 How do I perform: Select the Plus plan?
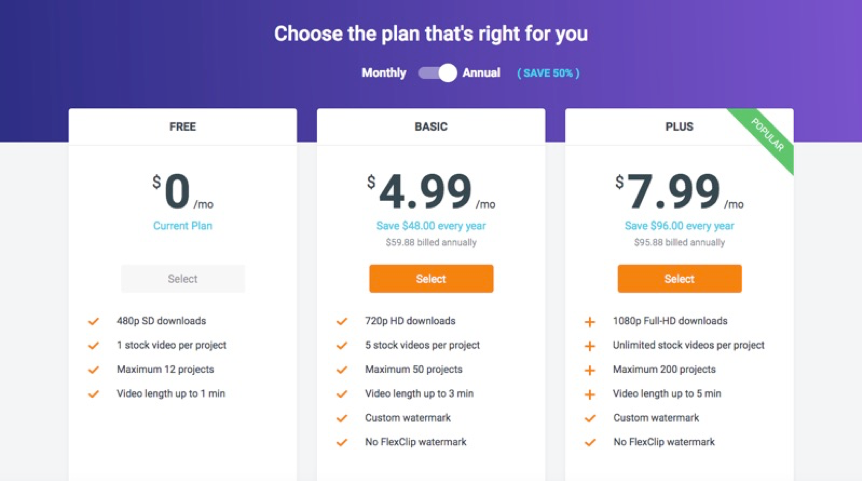pyautogui.click(x=679, y=279)
